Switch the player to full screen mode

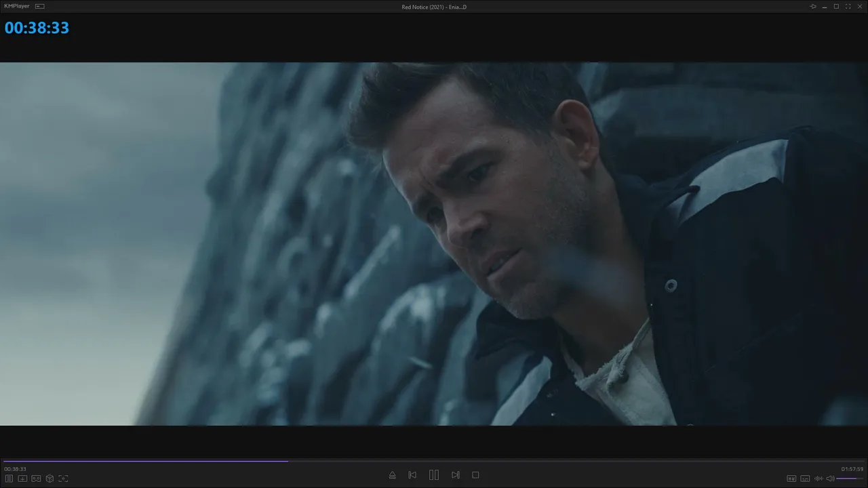[x=848, y=6]
